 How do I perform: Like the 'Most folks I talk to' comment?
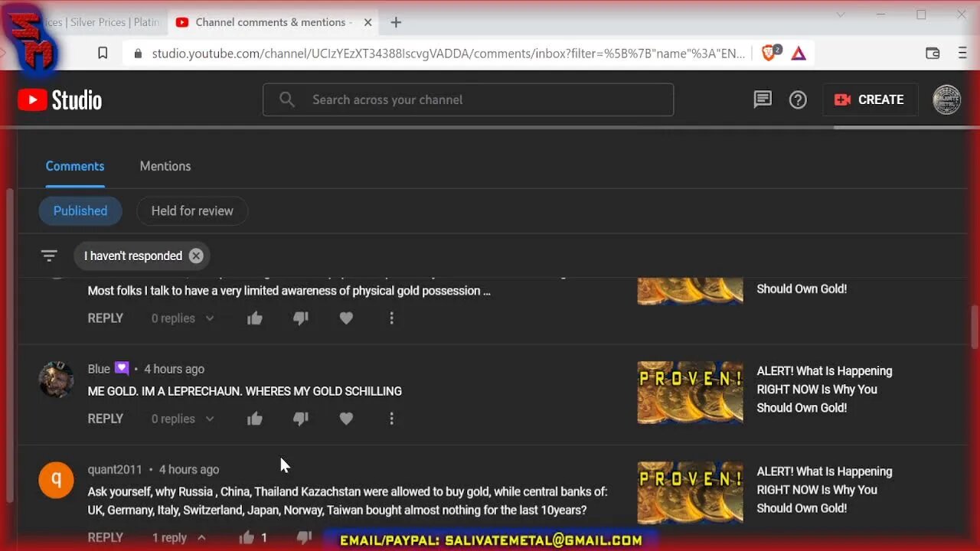[255, 318]
